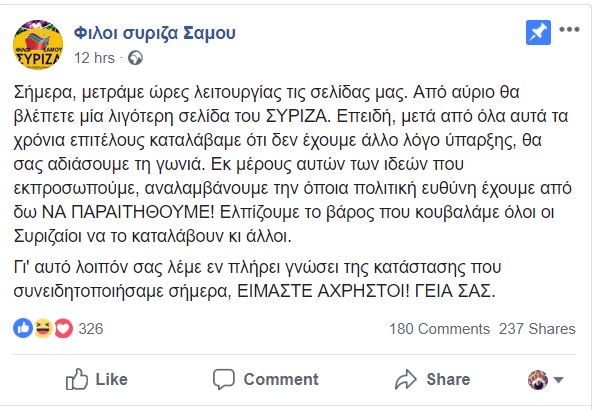Open the Φιλοι συριζα Σαμου page link

(155, 33)
